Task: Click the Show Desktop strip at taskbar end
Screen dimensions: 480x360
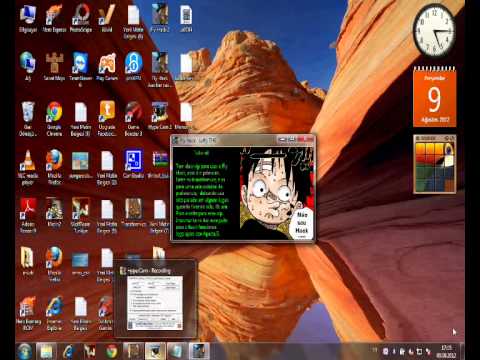Action: point(462,351)
